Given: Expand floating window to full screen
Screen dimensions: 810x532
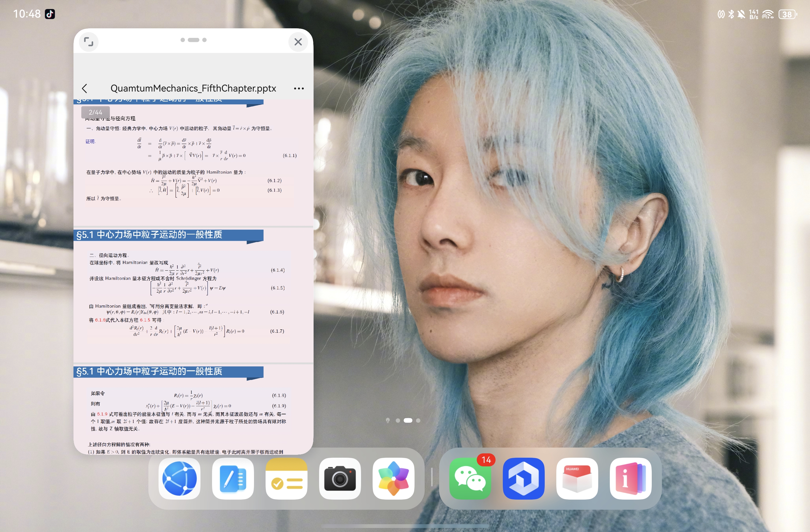Looking at the screenshot, I should [89, 42].
